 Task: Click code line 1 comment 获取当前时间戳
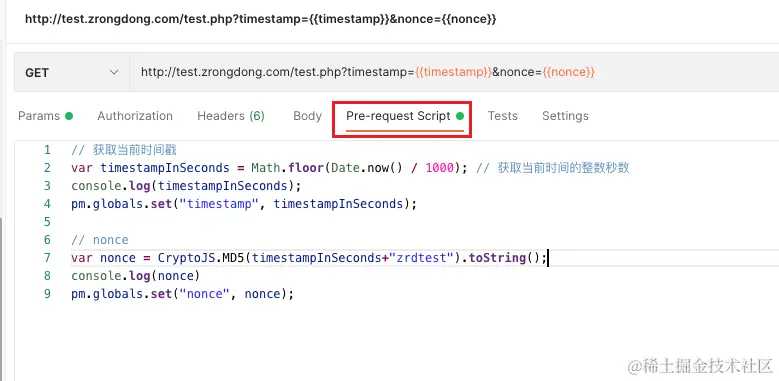click(x=124, y=150)
